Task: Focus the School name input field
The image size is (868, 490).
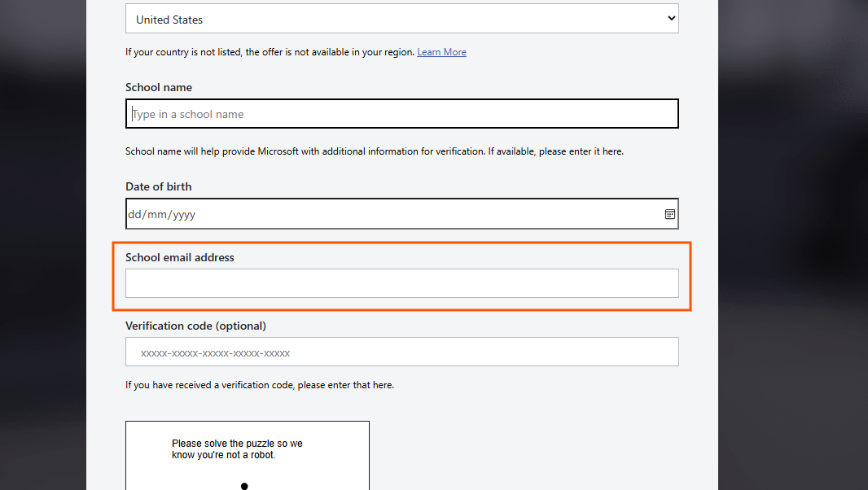Action: 402,113
